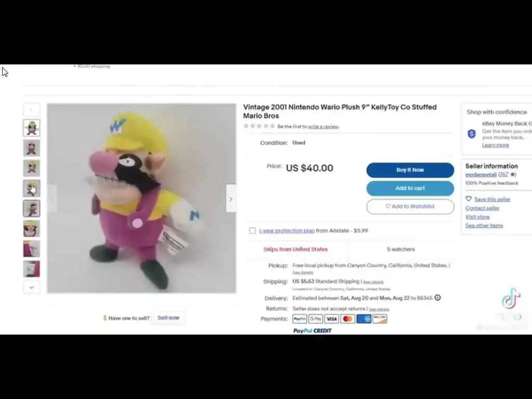Add item to Watchlist
Viewport: 532px width, 399px height.
tap(410, 207)
